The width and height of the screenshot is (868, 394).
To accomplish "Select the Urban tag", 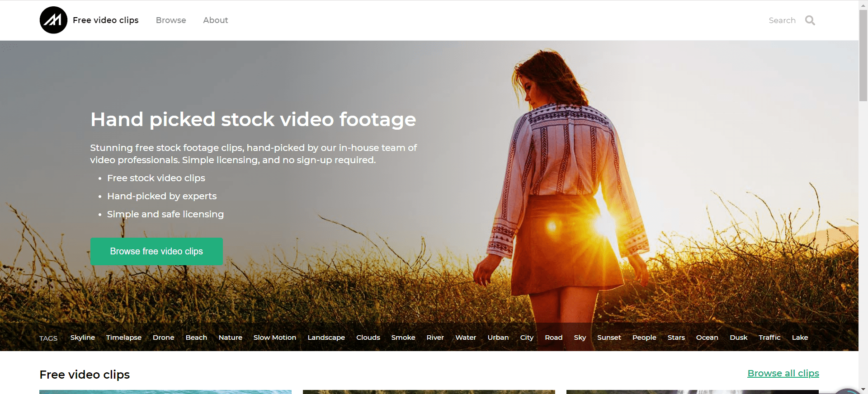I will [x=498, y=338].
